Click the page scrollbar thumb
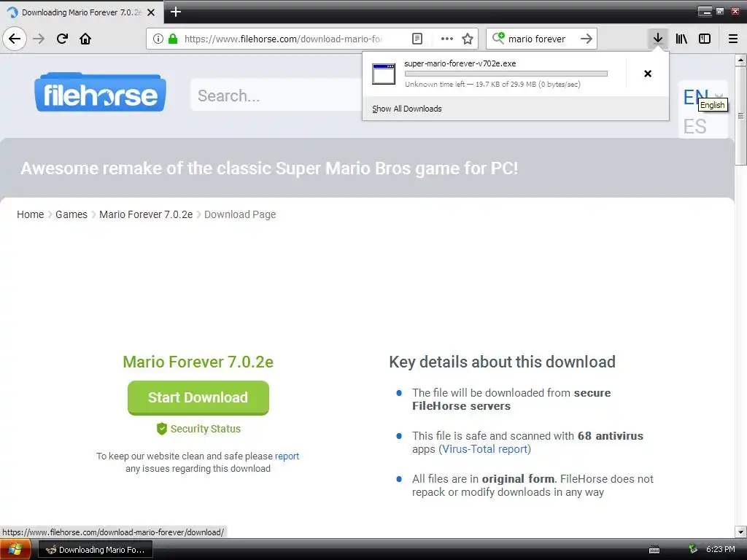Viewport: 747px width, 560px height. click(740, 116)
